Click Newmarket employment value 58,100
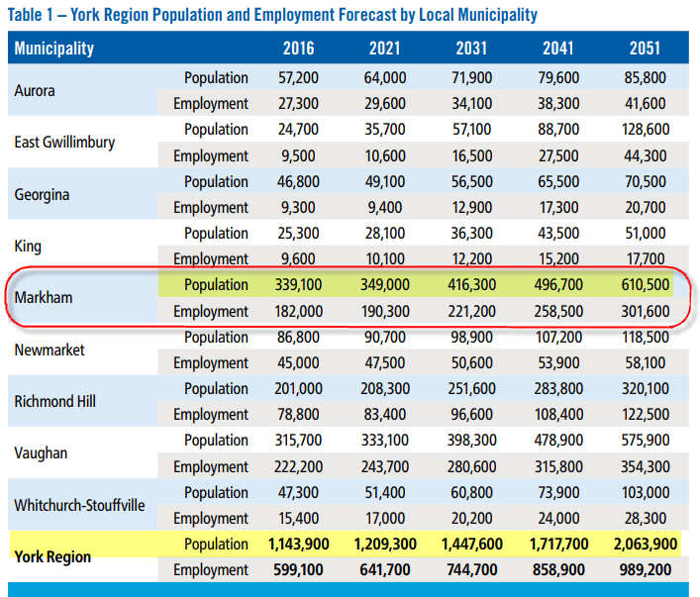Screen dimensions: 700x597 coord(646,362)
